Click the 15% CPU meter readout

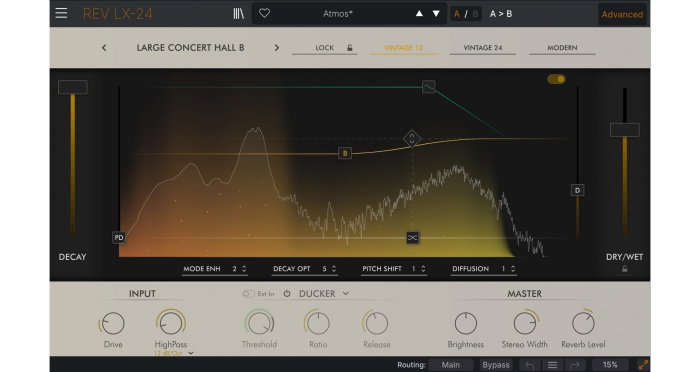610,365
